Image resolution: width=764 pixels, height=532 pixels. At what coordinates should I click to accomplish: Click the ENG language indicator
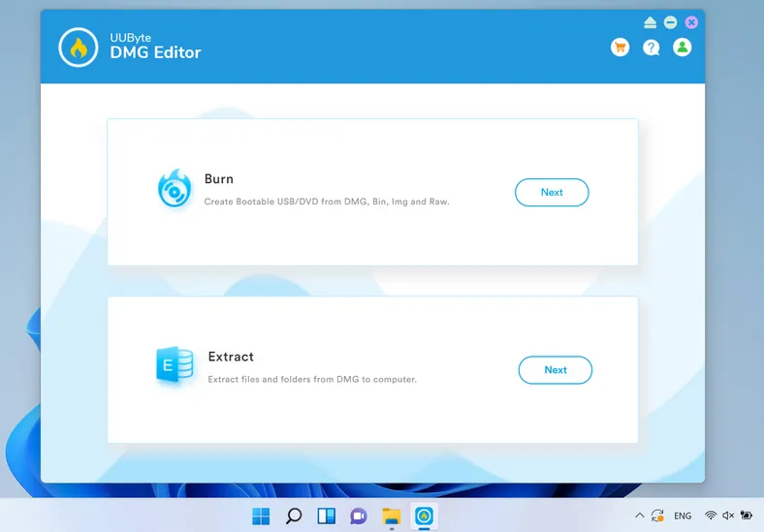point(683,516)
